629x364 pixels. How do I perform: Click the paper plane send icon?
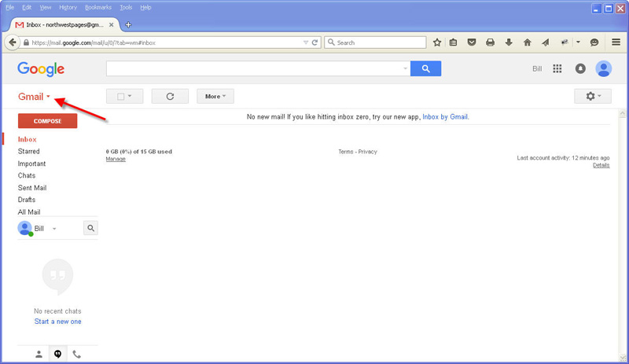click(546, 42)
